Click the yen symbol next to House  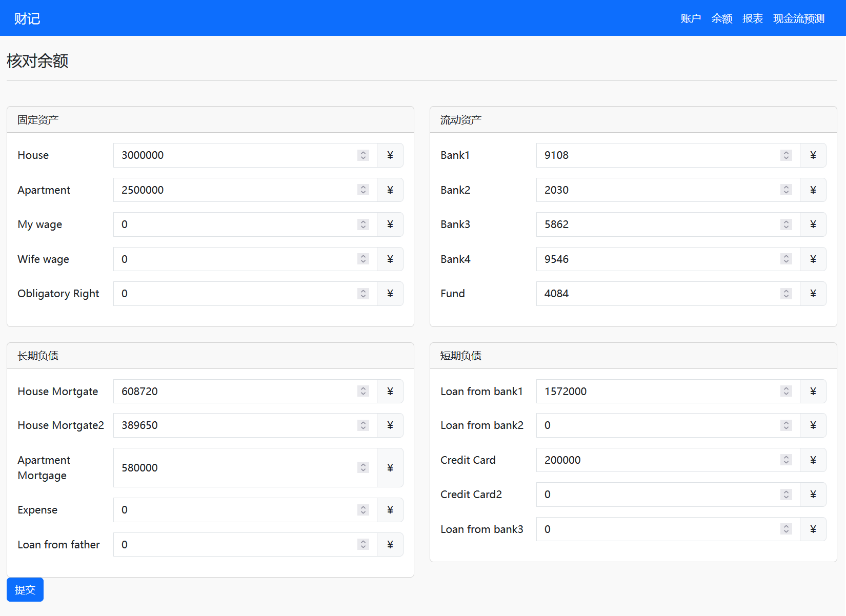coord(390,155)
